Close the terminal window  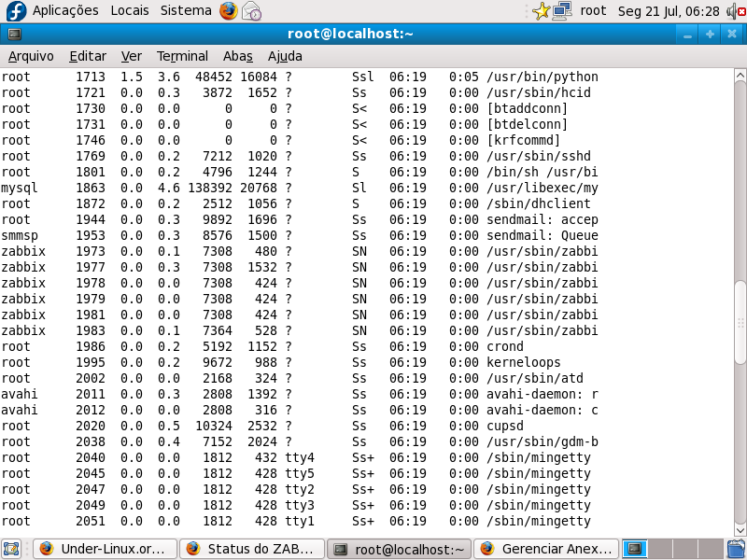pyautogui.click(x=732, y=35)
